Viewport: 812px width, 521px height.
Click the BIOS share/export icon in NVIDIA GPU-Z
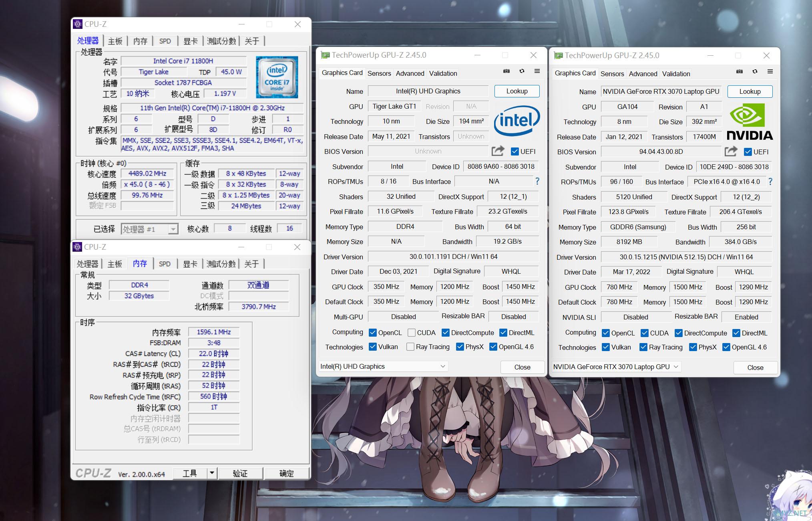[731, 151]
